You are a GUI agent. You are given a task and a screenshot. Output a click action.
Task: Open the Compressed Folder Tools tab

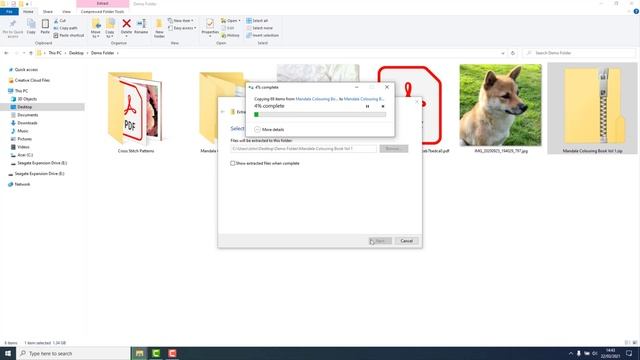point(102,11)
